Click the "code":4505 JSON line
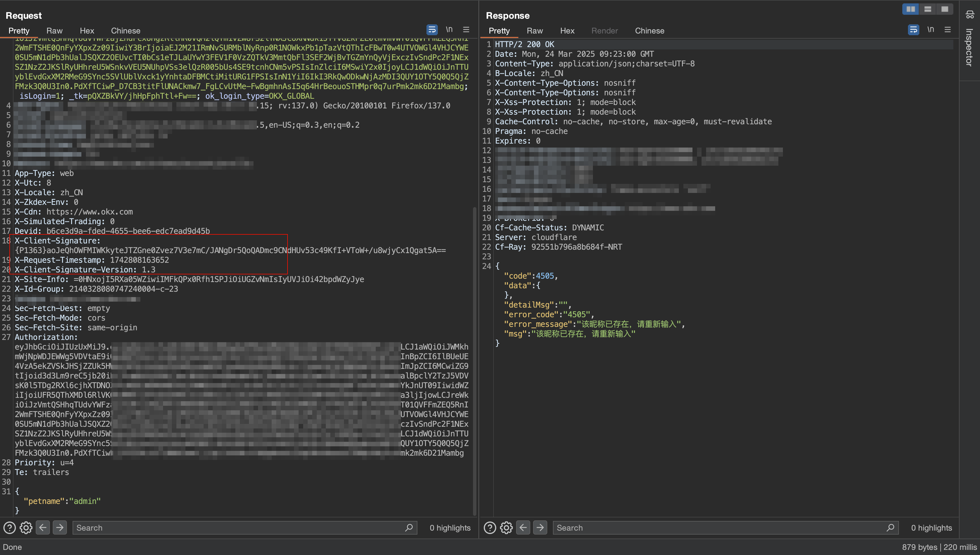 (x=531, y=276)
